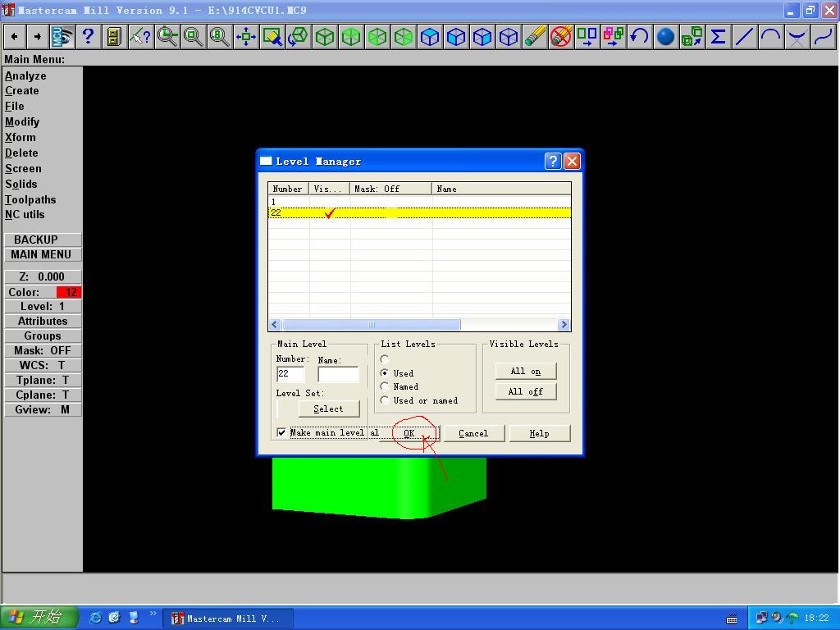Open the NC utils menu
Image resolution: width=840 pixels, height=630 pixels.
25,215
